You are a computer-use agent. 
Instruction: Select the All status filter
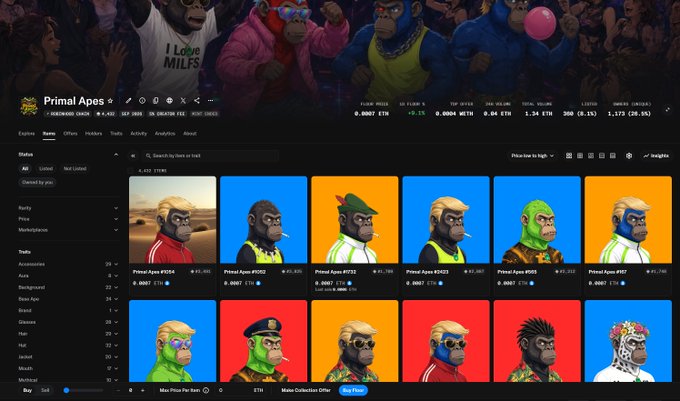click(x=25, y=169)
